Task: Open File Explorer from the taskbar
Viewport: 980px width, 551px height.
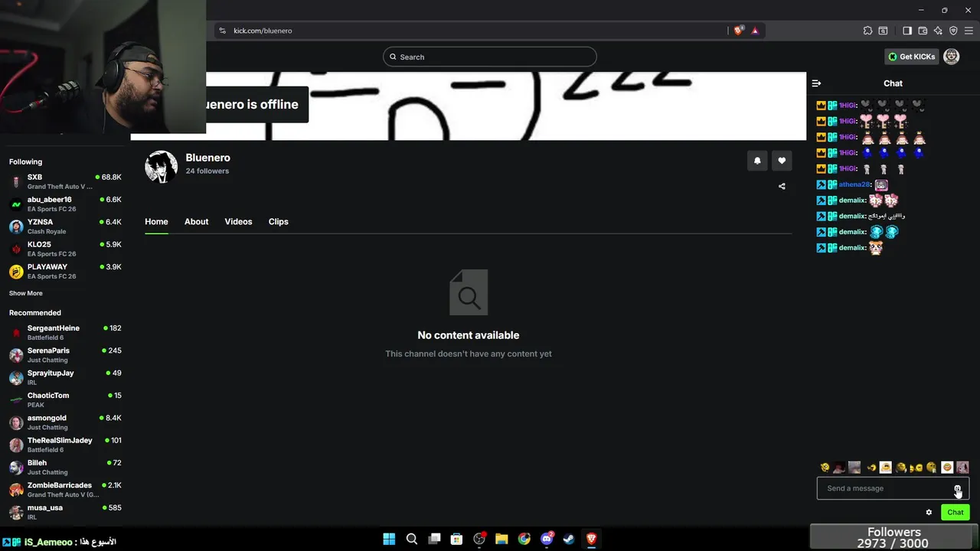Action: pos(501,539)
